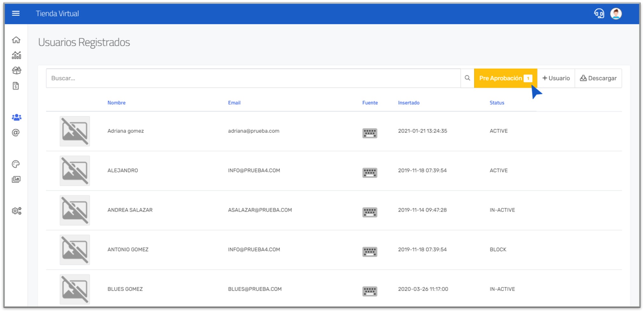Click the Tienda Virtual title
This screenshot has height=312, width=644.
click(57, 14)
